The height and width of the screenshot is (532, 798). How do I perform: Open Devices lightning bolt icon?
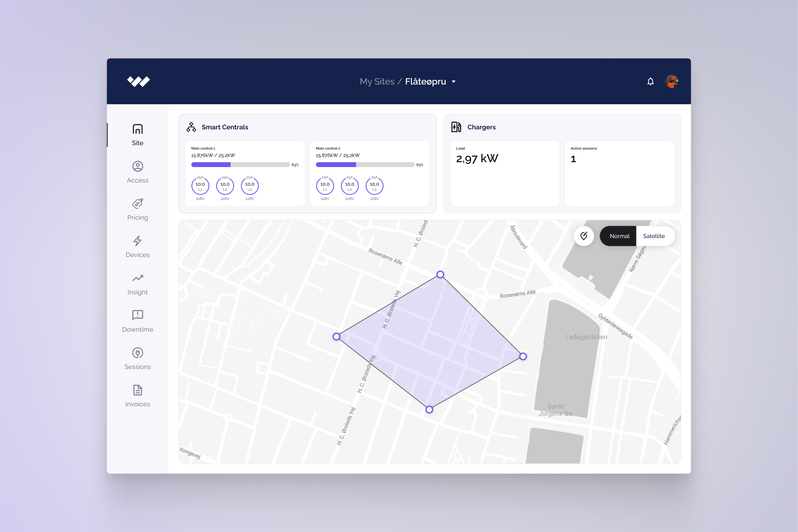coord(137,241)
